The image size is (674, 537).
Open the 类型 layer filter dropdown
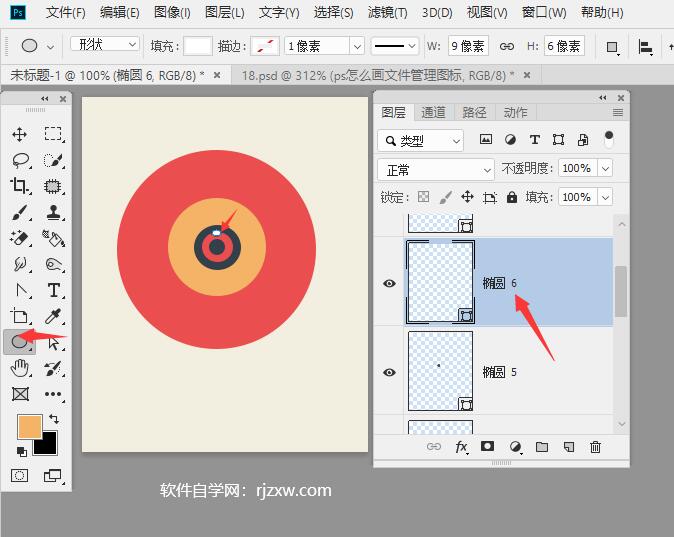[x=420, y=141]
